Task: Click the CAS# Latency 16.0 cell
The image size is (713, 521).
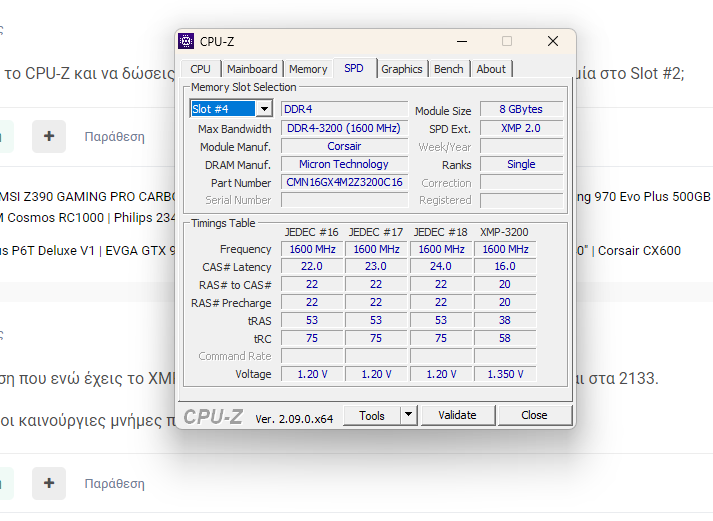Action: pyautogui.click(x=505, y=266)
